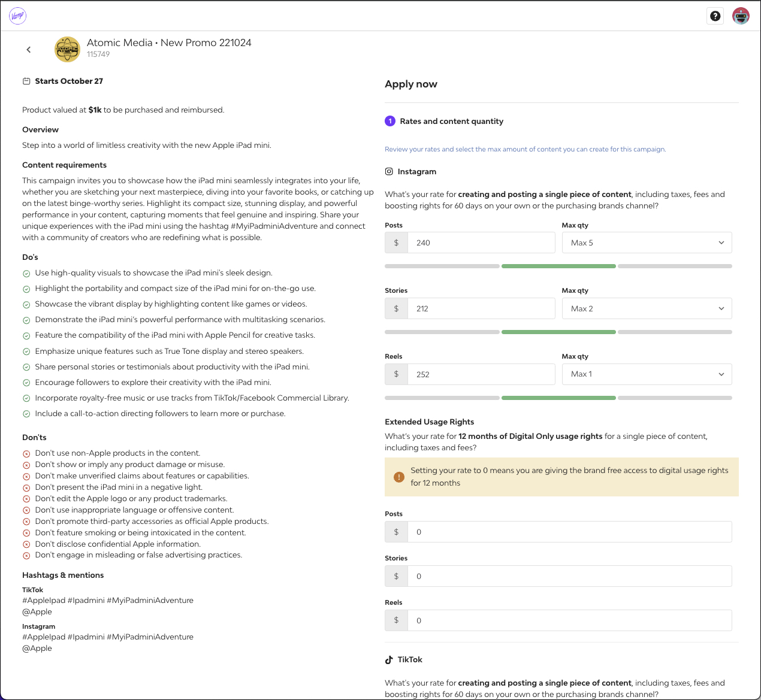
Task: Click the X icon beside 'Don't engage in misleading'
Action: (x=26, y=556)
